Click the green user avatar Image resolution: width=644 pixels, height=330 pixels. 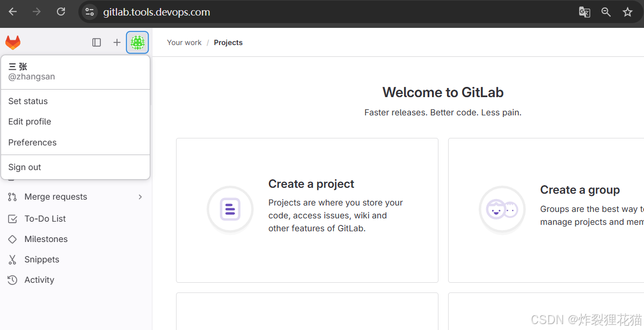[137, 42]
